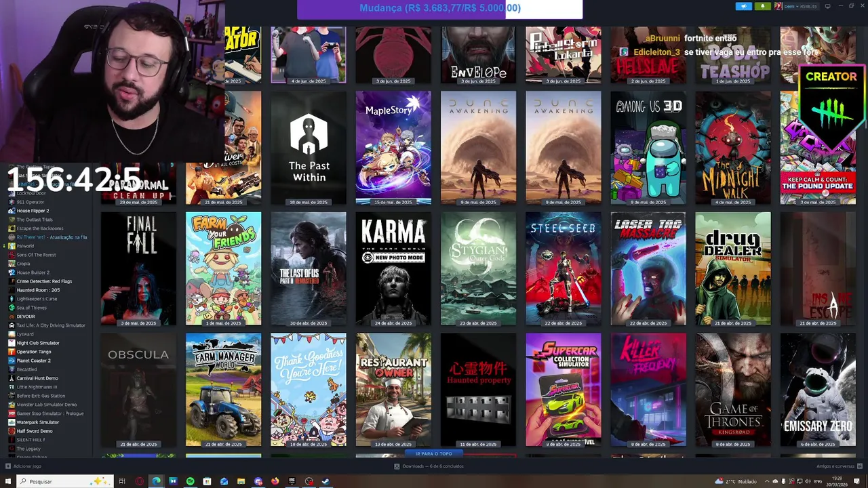Screen dimensions: 868x488
Task: Click the Demi profile avatar
Action: pos(778,6)
